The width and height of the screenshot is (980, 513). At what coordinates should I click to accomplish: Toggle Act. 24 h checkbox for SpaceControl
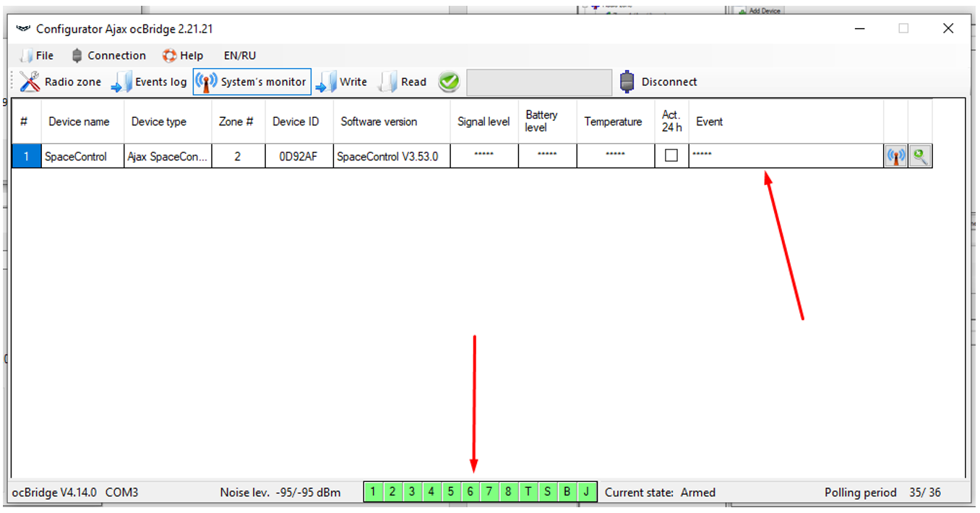pos(671,155)
